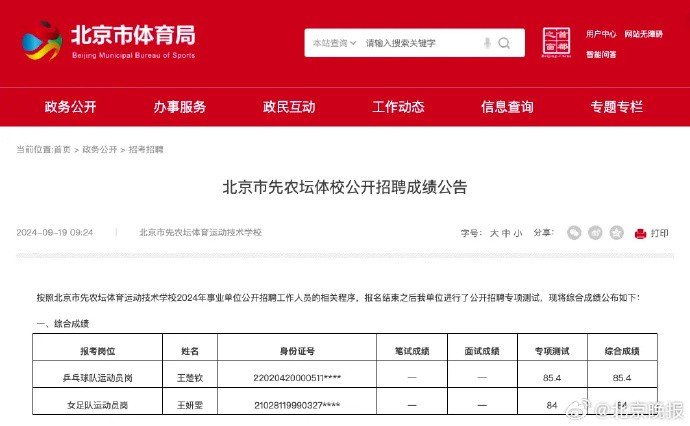The width and height of the screenshot is (690, 426).
Task: Click the microphone voice search icon
Action: [487, 43]
